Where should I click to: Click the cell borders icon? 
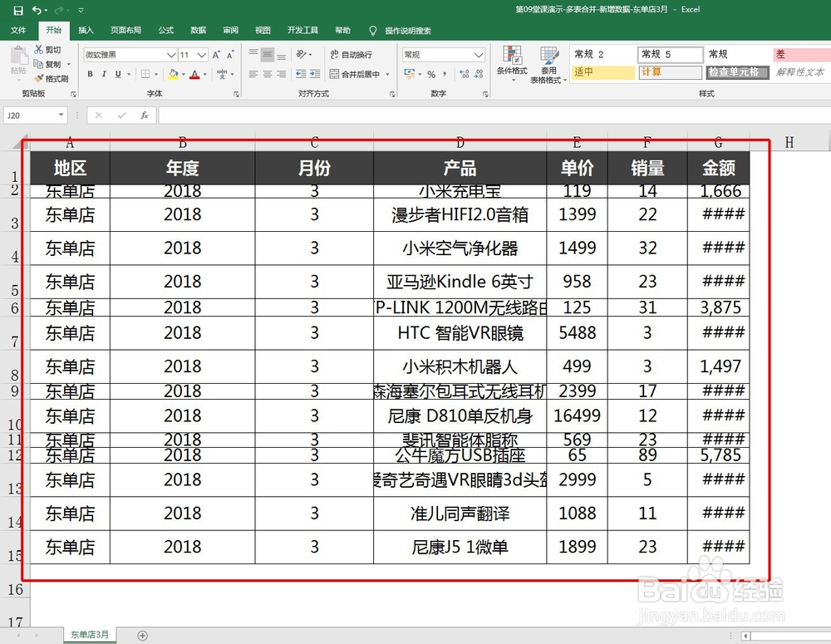[x=145, y=74]
